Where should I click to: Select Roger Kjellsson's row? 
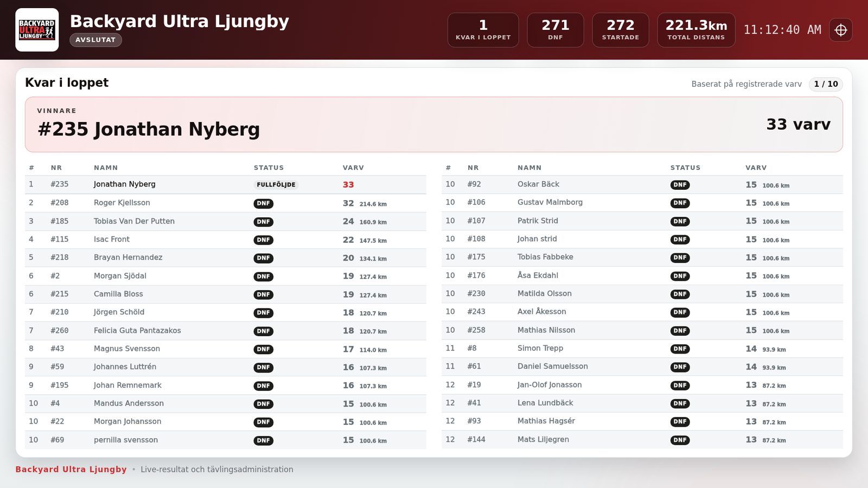[x=226, y=203]
